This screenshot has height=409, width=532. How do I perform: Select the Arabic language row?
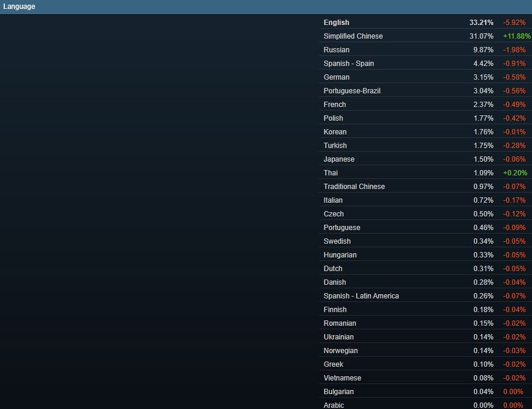(x=426, y=404)
